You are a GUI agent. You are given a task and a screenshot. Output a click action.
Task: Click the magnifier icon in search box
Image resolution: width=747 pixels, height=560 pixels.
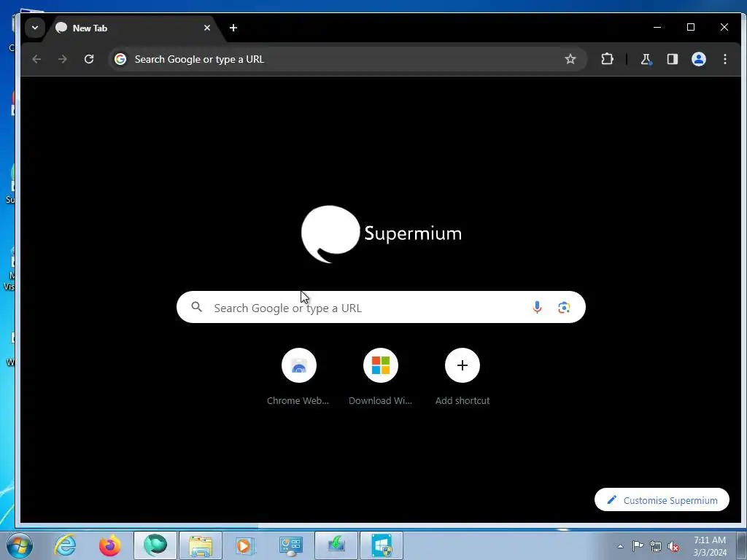pos(197,307)
